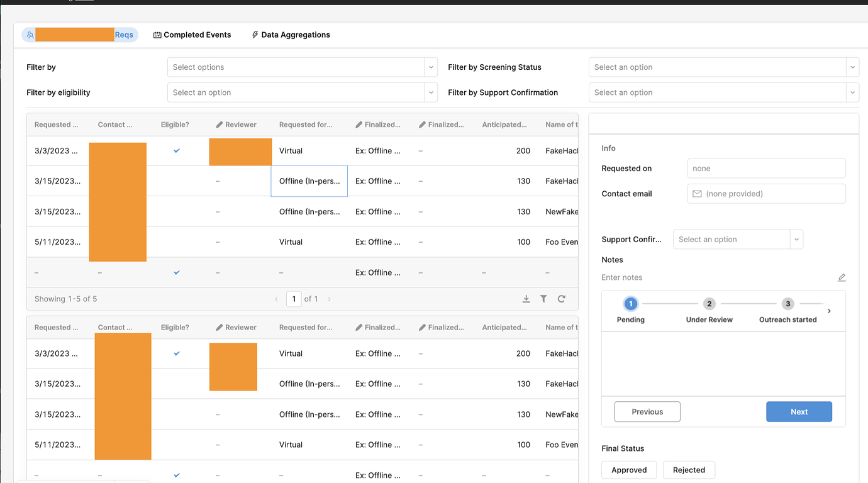The width and height of the screenshot is (868, 483).
Task: Click the refresh icon in first table footer
Action: click(562, 299)
